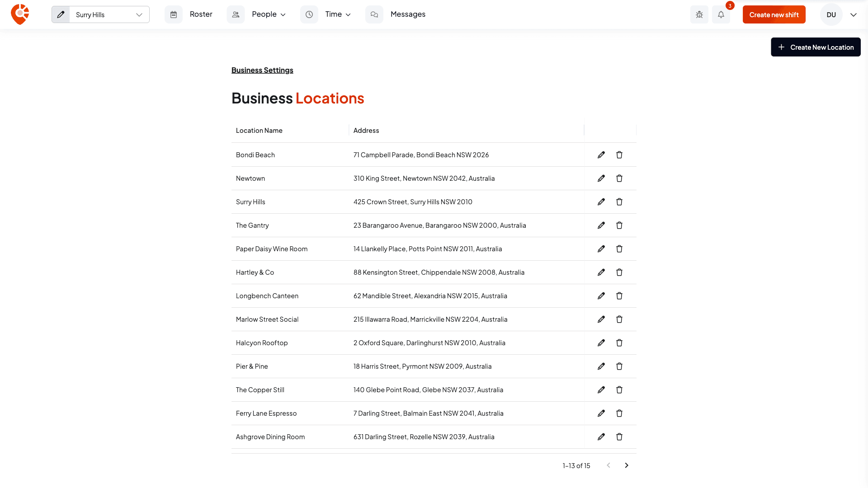
Task: Open the Surry Hills location selector
Action: click(x=109, y=14)
